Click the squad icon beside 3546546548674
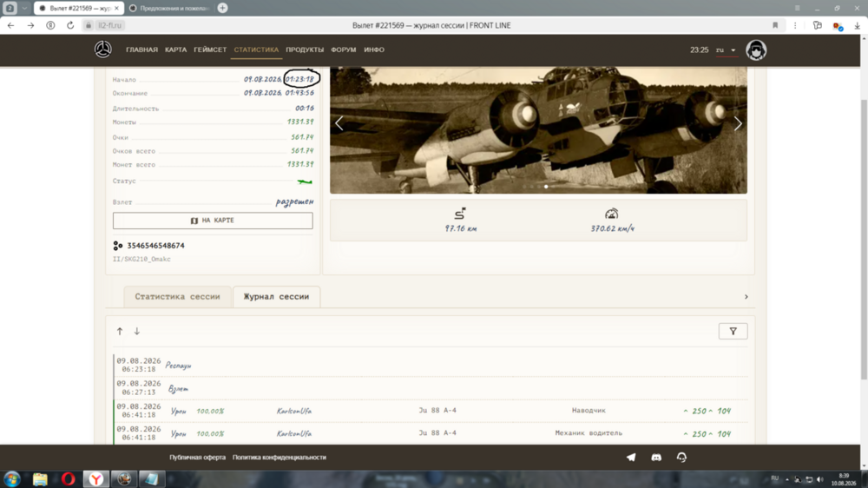This screenshot has width=868, height=488. tap(118, 246)
